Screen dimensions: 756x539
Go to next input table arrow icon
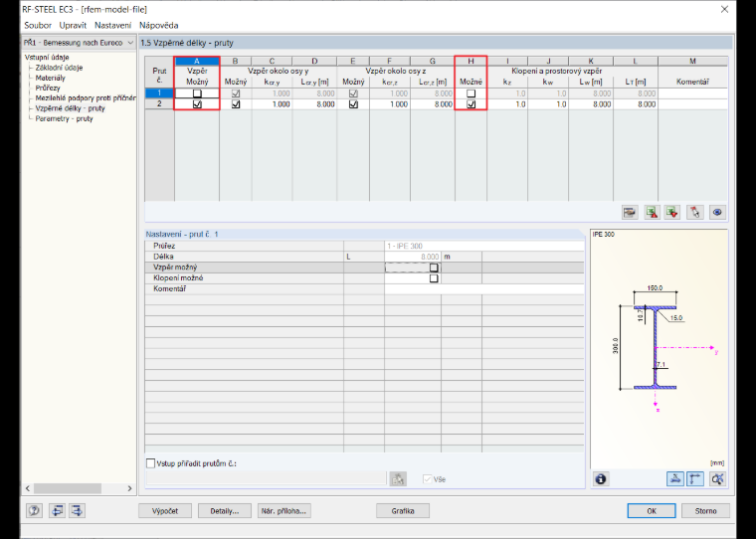[x=78, y=510]
